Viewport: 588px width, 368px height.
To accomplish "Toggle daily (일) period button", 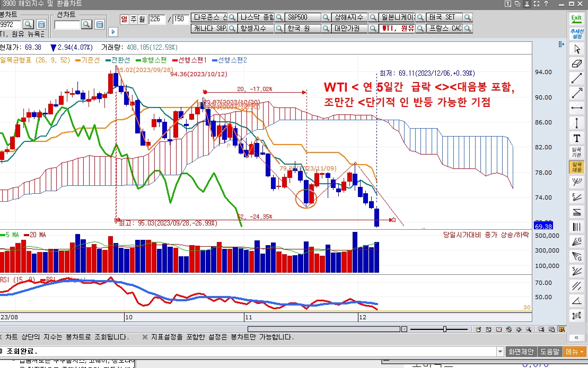I will (125, 19).
